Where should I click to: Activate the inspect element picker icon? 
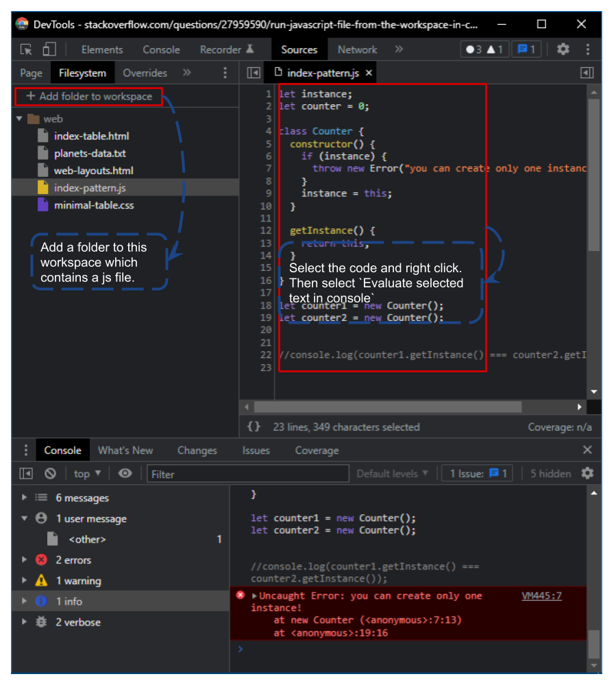click(x=27, y=49)
